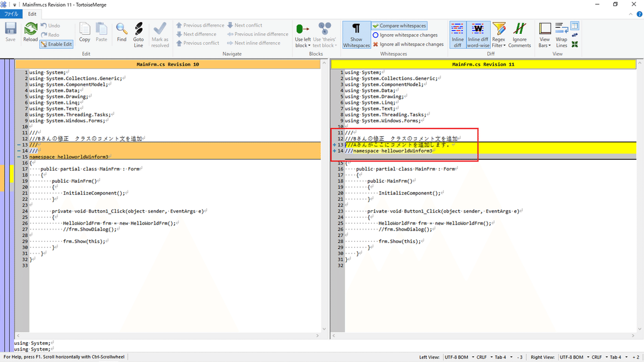The image size is (644, 362).
Task: Click the '- 3' removed count in status bar
Action: click(519, 357)
